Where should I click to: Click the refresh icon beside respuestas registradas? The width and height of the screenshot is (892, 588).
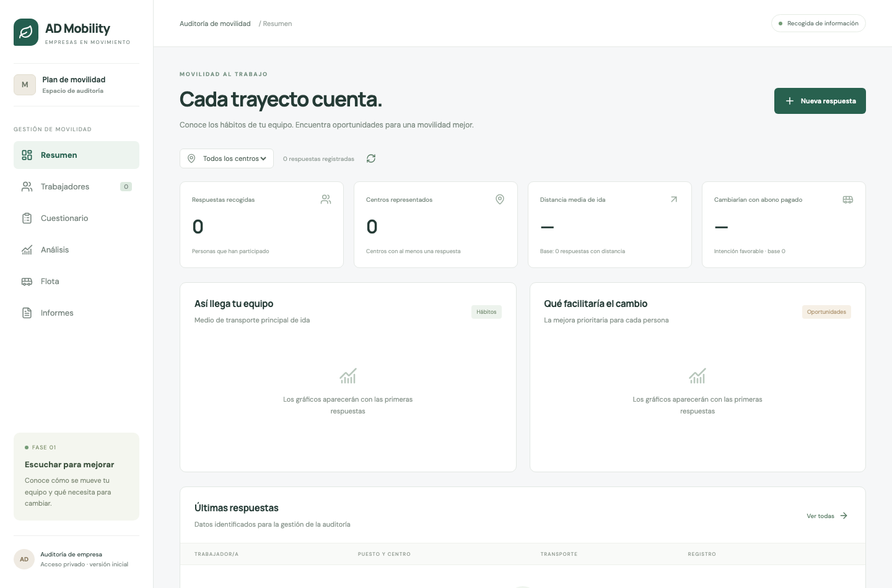[x=371, y=158]
